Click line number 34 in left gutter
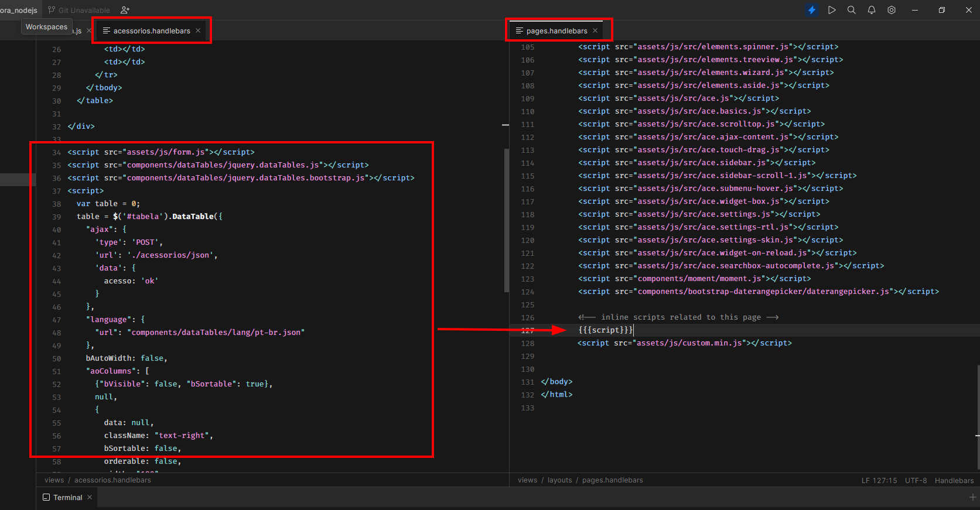Image resolution: width=980 pixels, height=510 pixels. coord(56,152)
